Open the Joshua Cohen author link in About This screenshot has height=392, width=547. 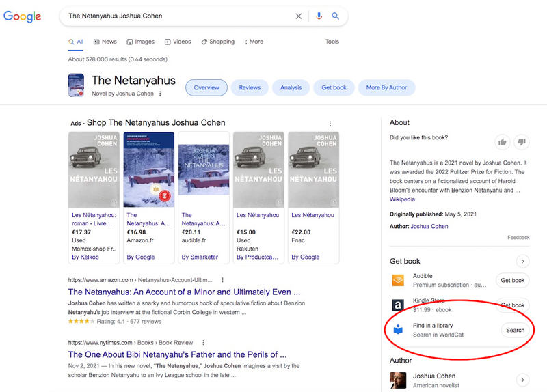click(429, 226)
